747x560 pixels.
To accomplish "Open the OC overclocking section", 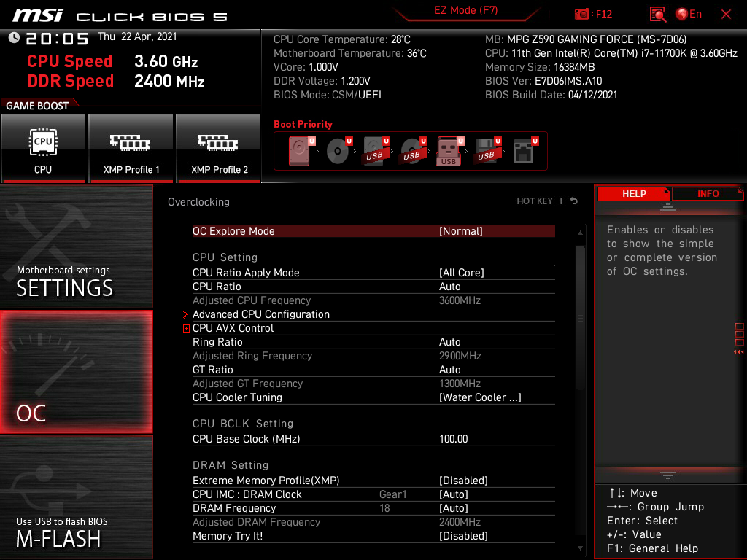I will [76, 372].
